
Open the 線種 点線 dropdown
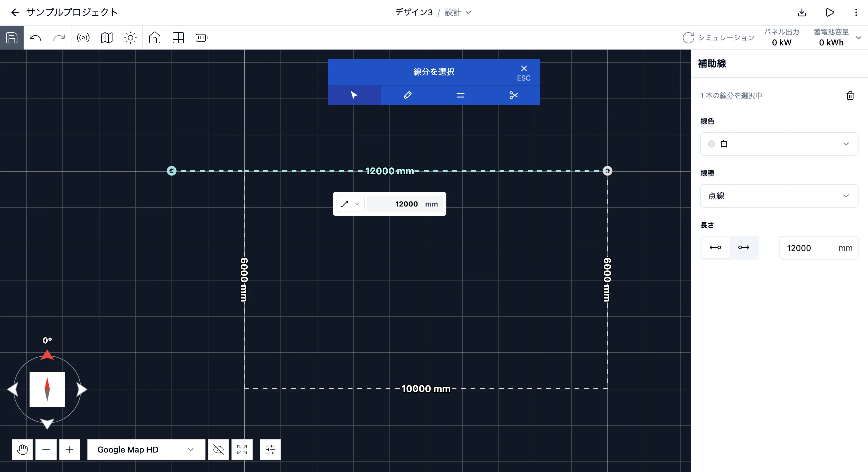779,196
